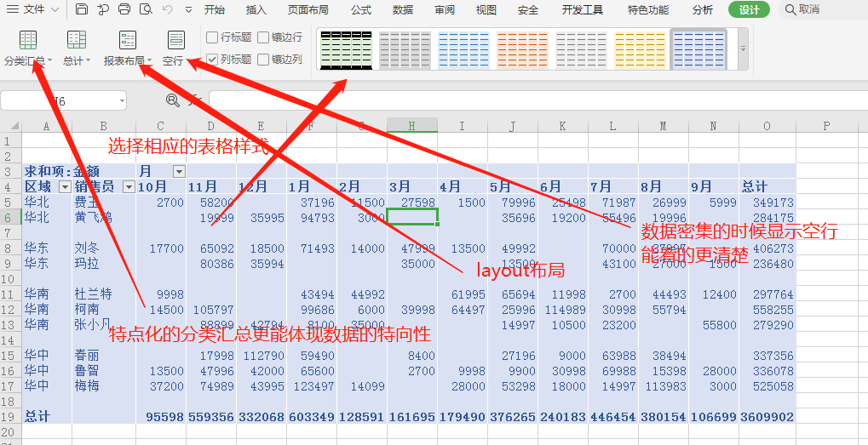Toggle the 镶边列 checkbox

[263, 59]
